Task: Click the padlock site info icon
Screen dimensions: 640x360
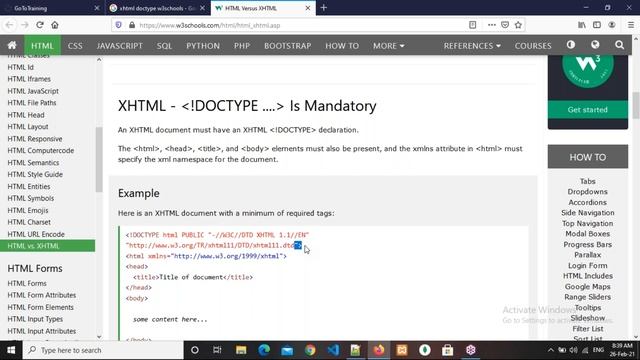Action: coord(132,25)
